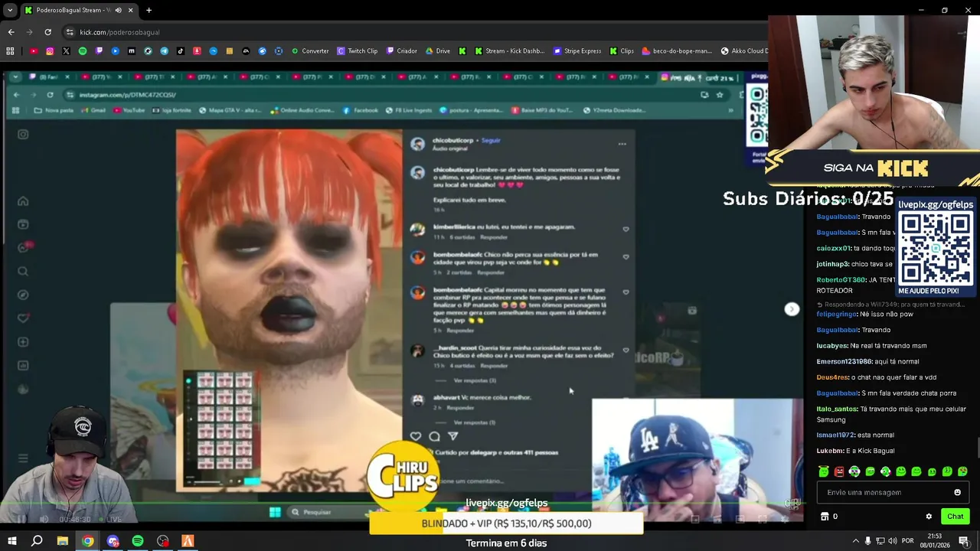Open Instagram search in the sidebar
980x551 pixels.
[x=23, y=271]
